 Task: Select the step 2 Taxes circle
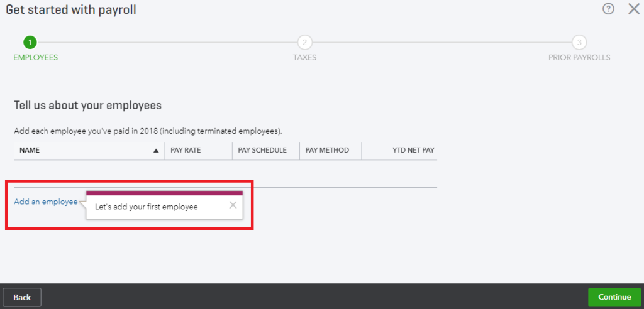305,42
